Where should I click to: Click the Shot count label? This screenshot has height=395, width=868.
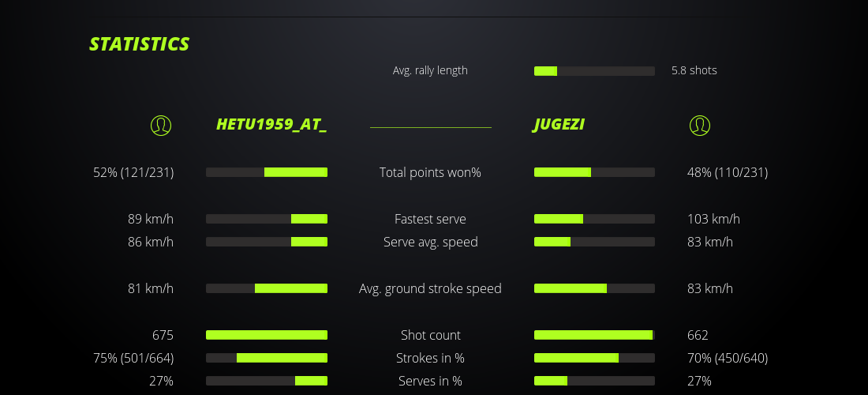(430, 335)
